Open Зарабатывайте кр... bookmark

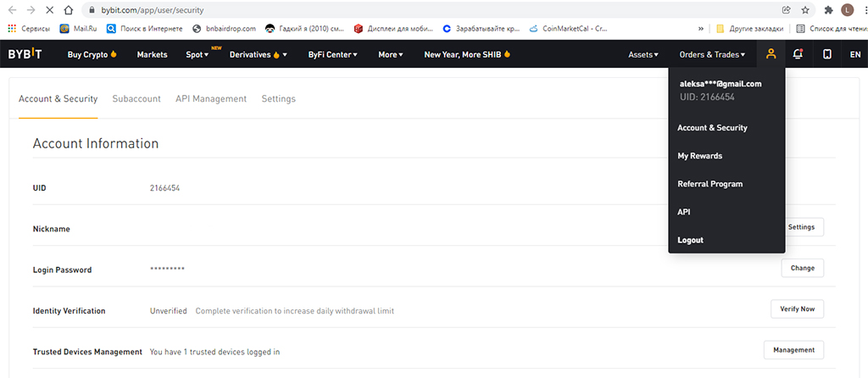pos(481,28)
